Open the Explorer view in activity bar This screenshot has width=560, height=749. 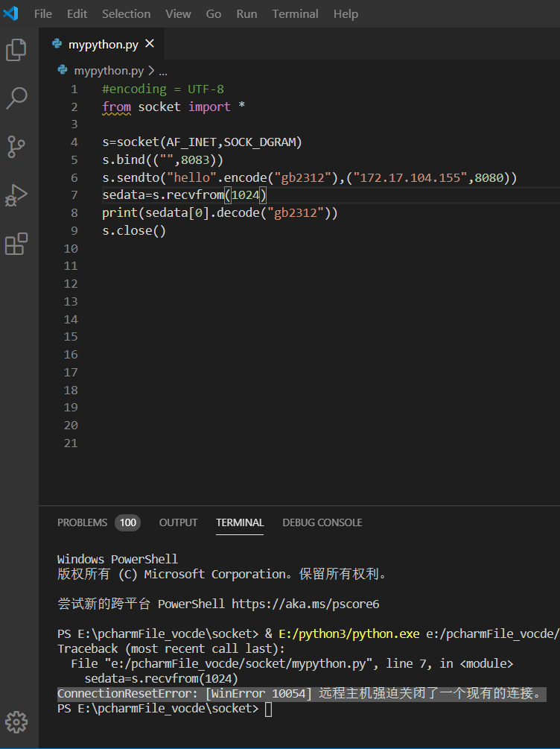pyautogui.click(x=16, y=50)
